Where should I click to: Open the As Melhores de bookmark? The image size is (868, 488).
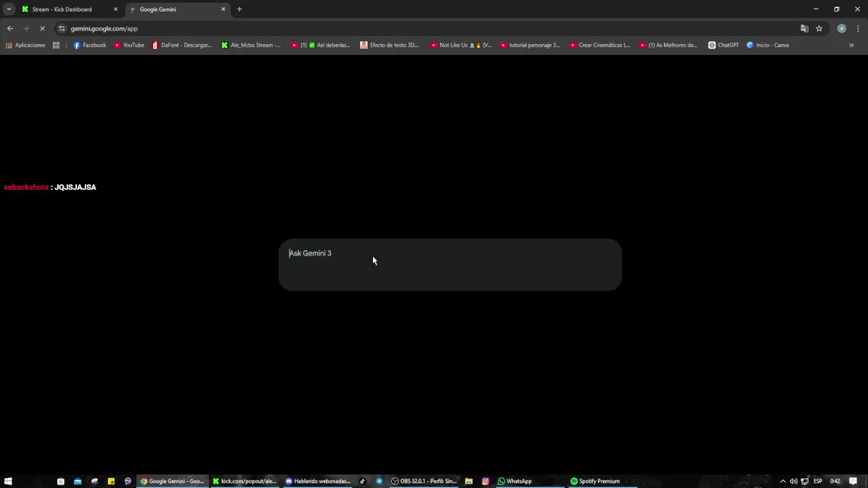coord(669,45)
